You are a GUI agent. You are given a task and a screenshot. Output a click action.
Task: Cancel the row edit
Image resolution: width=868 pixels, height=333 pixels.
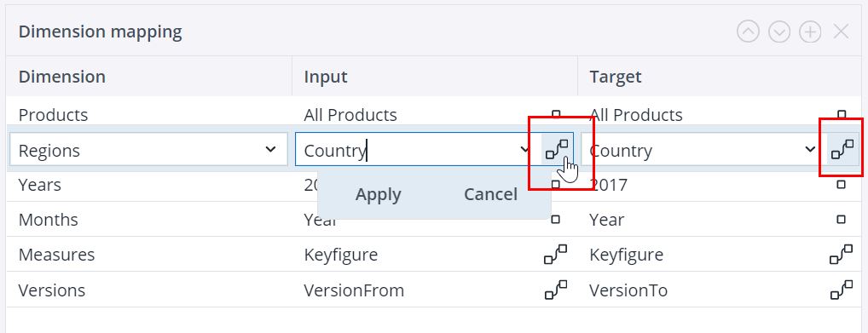[490, 195]
